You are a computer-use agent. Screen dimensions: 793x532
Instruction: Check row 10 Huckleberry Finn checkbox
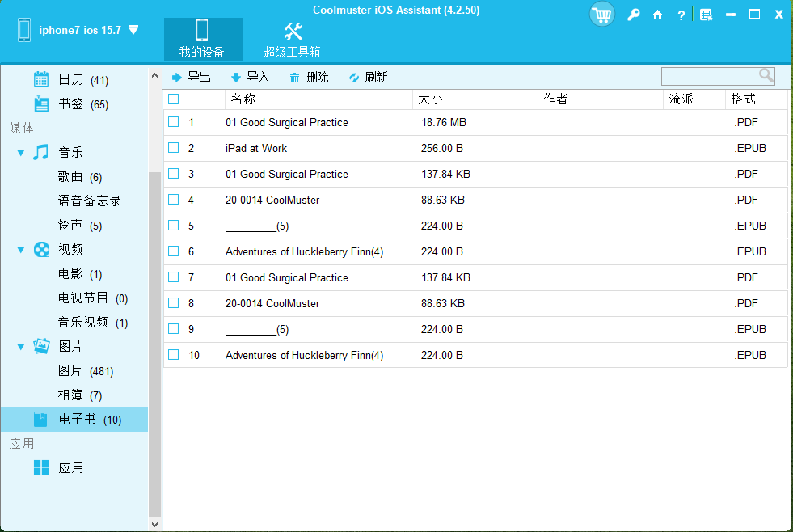tap(174, 354)
